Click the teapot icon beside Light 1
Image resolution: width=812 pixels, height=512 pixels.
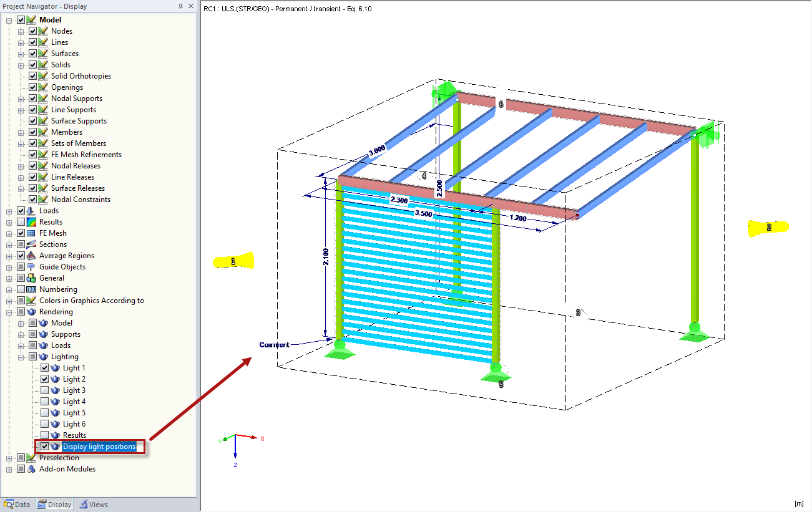click(x=55, y=368)
